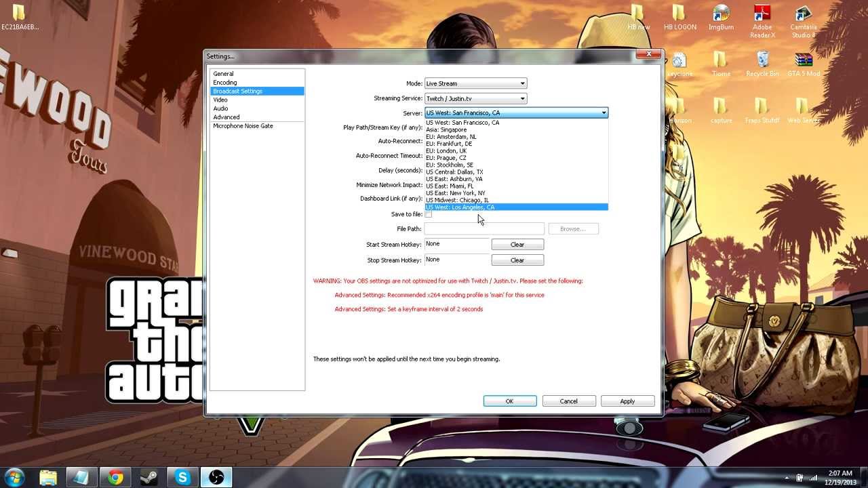Click the Browse button for File Path

click(x=573, y=229)
